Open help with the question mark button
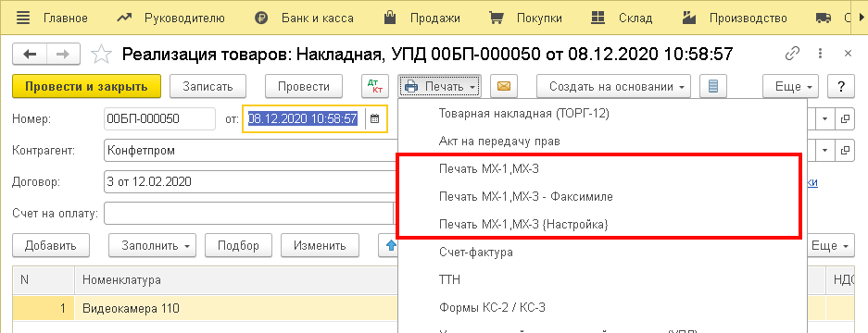The height and width of the screenshot is (333, 868). (841, 86)
